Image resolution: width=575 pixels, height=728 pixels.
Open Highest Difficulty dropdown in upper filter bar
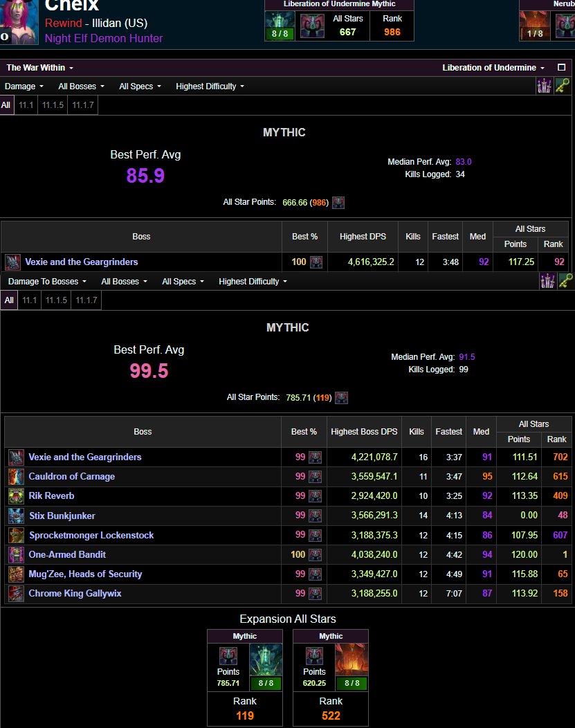pos(210,87)
